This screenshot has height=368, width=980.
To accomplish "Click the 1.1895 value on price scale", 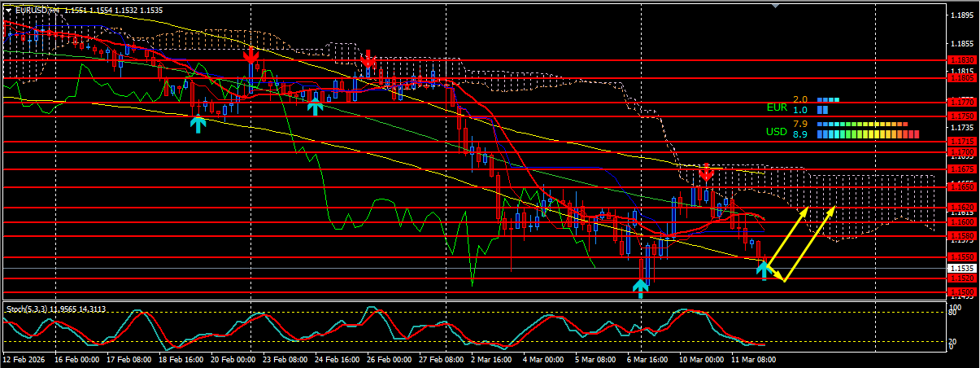I will 963,15.
